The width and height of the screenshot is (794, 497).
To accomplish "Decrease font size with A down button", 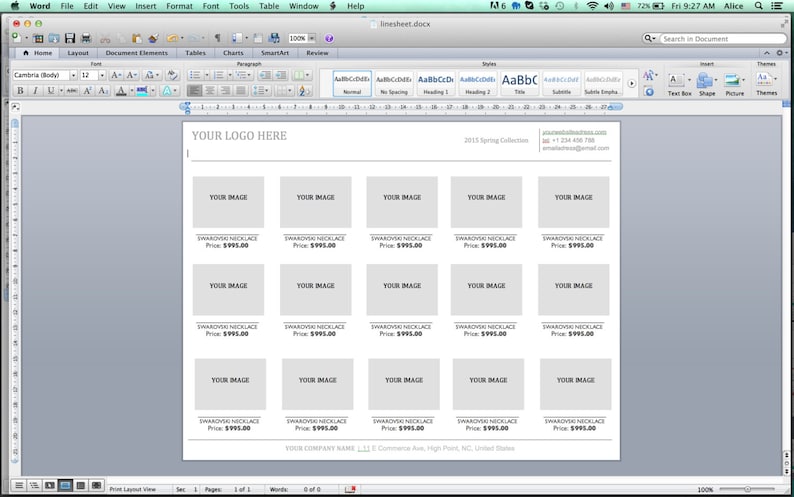I will [132, 75].
